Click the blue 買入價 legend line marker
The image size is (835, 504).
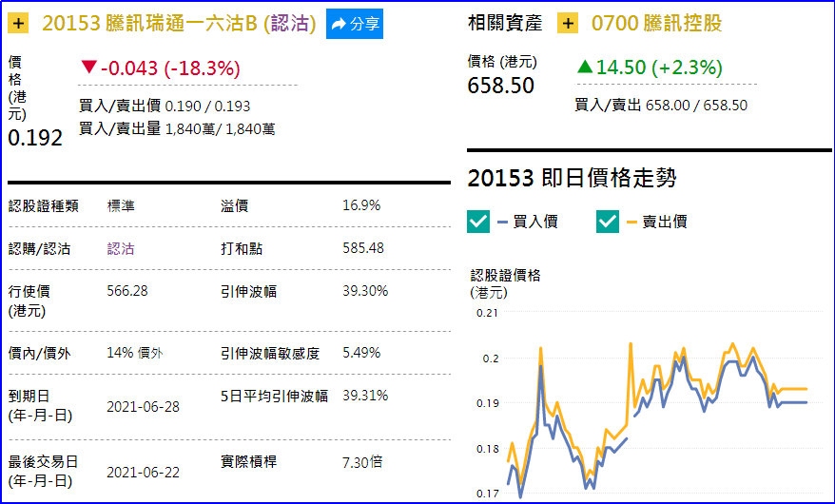point(502,222)
